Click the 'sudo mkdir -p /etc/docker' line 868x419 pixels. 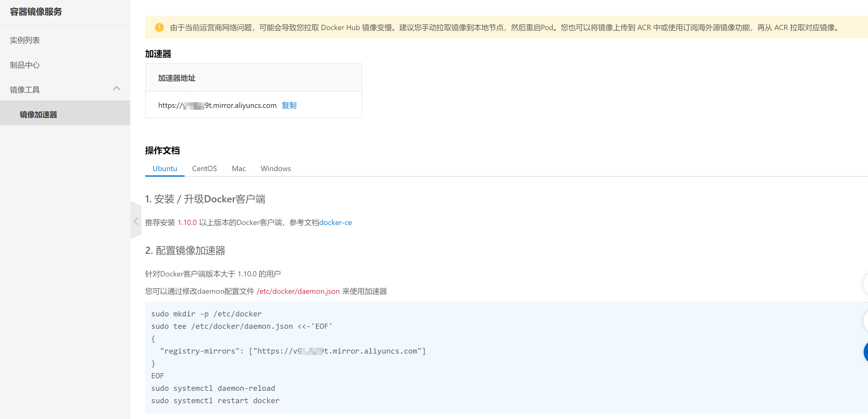[x=206, y=314]
